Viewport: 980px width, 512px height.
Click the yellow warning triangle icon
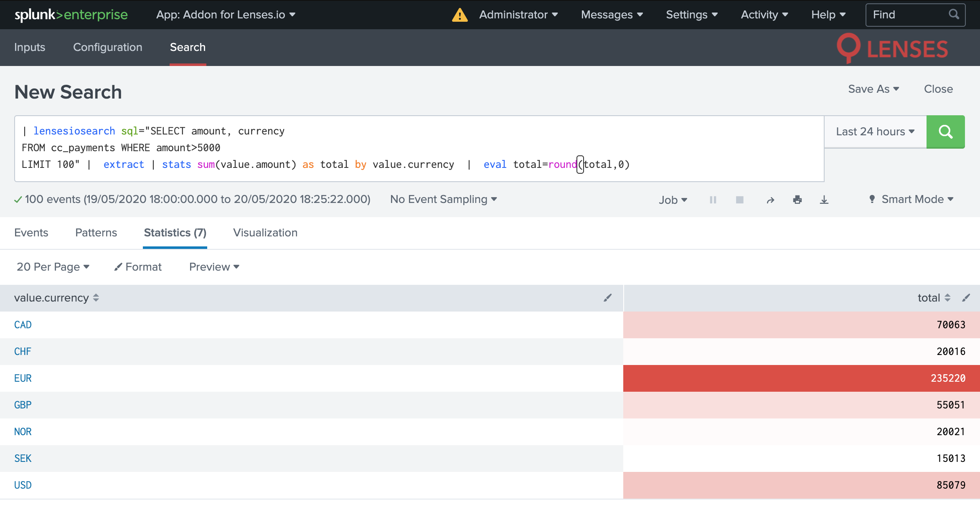pyautogui.click(x=460, y=15)
